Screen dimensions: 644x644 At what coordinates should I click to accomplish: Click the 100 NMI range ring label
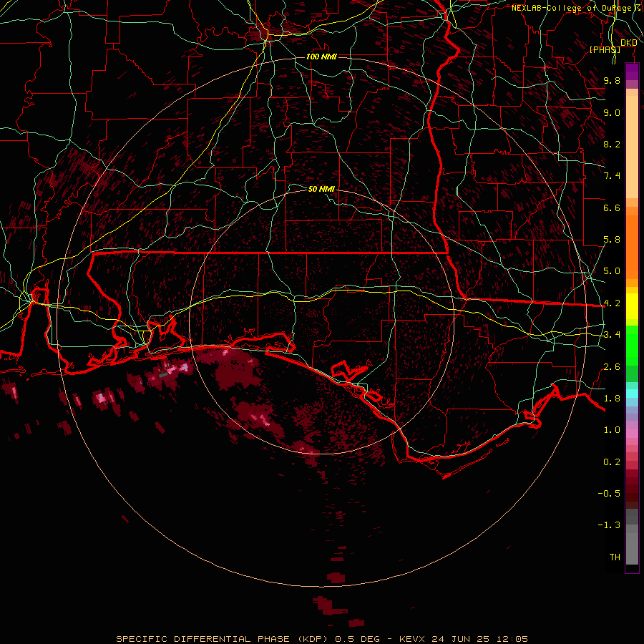point(321,57)
